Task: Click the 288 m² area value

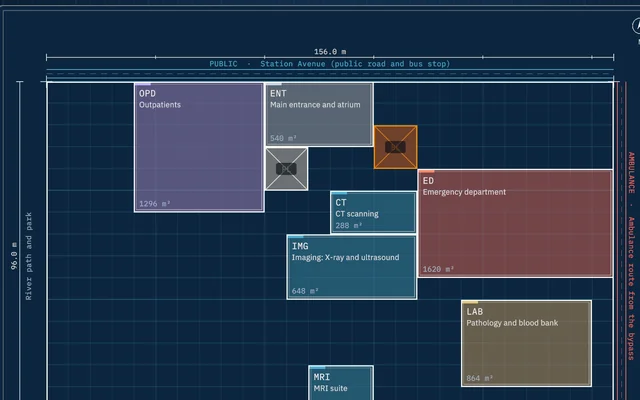Action: point(349,225)
